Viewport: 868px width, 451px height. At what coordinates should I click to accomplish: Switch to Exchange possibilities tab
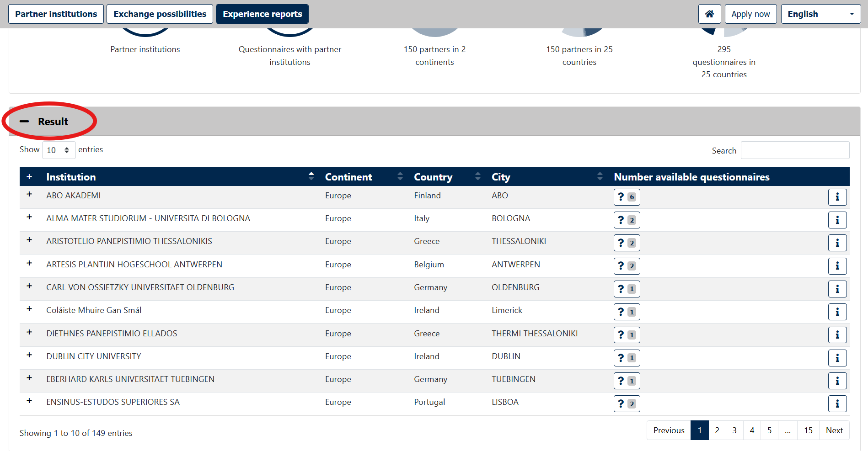pyautogui.click(x=160, y=14)
